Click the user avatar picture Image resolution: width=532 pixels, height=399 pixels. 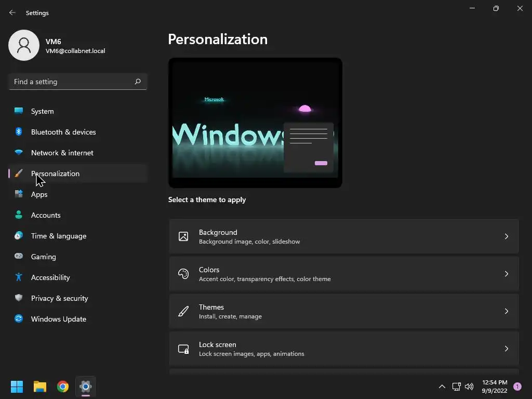[24, 45]
